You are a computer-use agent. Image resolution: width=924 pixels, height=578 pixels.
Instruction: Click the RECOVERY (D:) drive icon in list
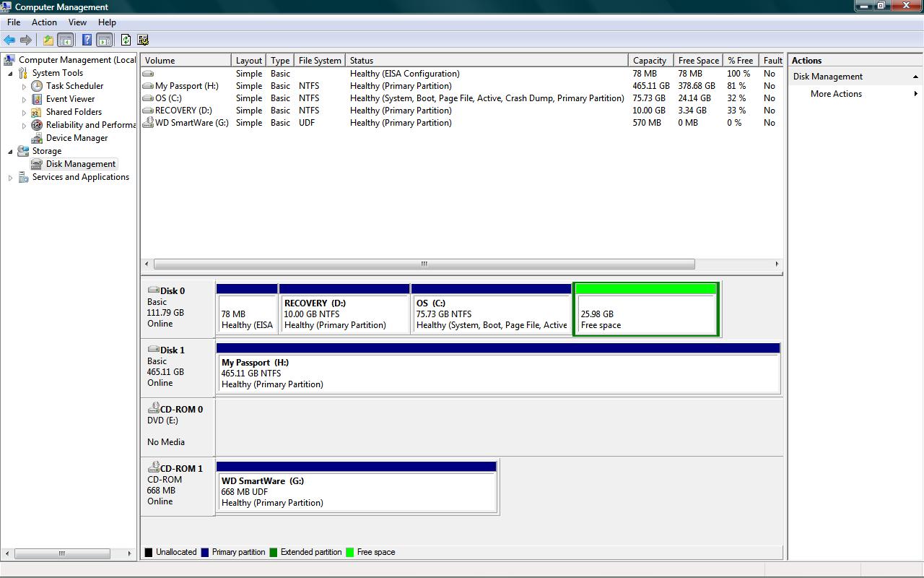[148, 111]
